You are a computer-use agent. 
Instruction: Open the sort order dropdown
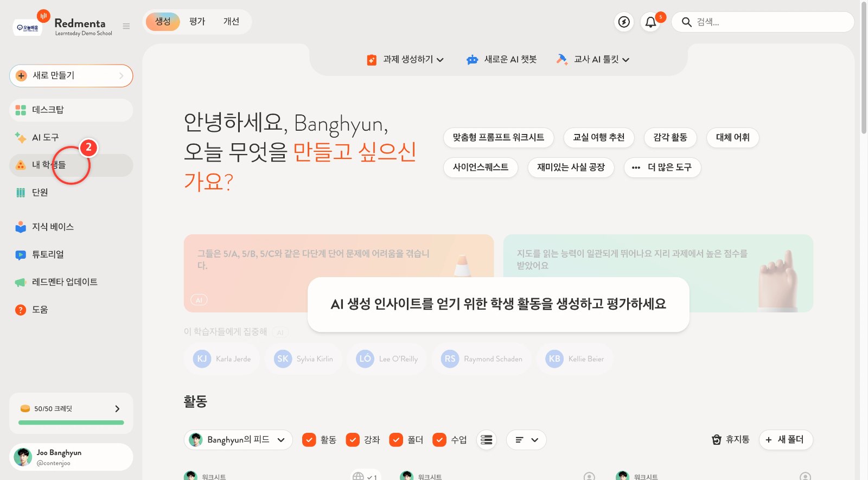[526, 440]
